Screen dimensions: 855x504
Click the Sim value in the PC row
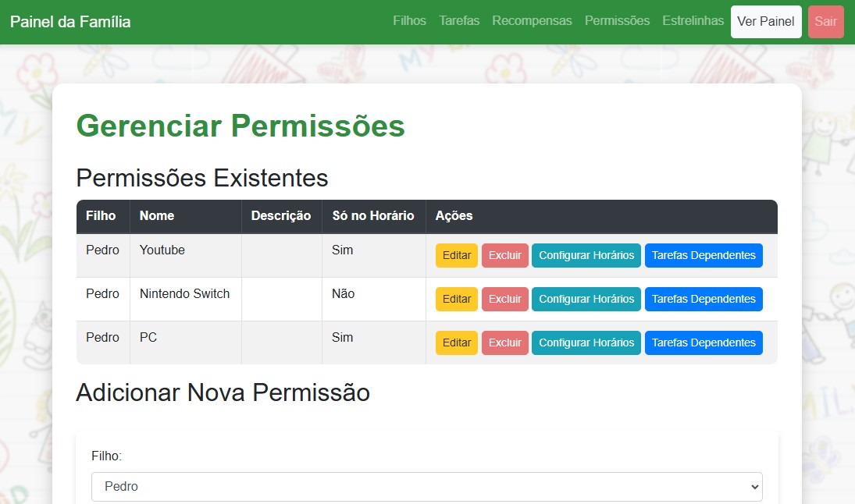click(x=343, y=337)
